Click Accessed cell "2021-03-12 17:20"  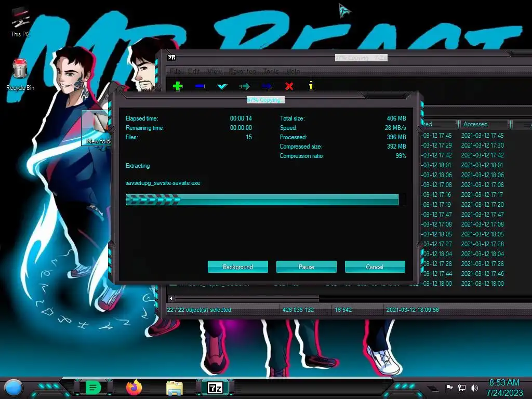tap(483, 204)
